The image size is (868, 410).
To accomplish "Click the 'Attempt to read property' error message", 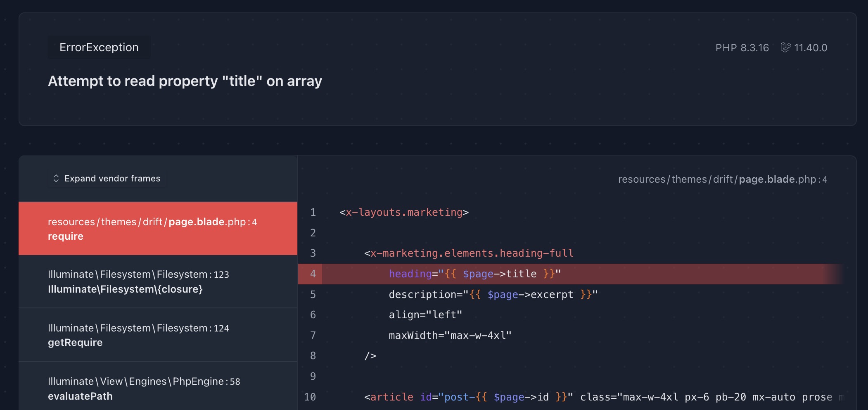I will click(x=185, y=81).
